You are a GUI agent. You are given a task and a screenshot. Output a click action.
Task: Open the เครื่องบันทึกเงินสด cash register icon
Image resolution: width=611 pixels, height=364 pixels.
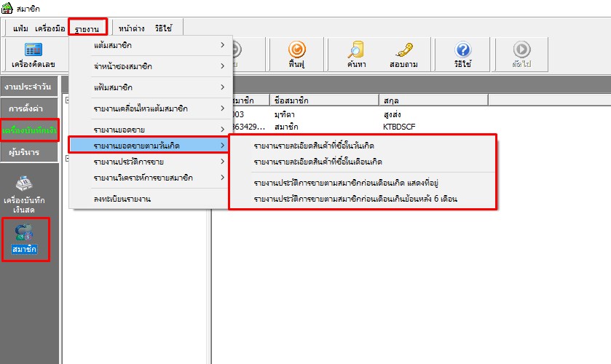pyautogui.click(x=29, y=194)
